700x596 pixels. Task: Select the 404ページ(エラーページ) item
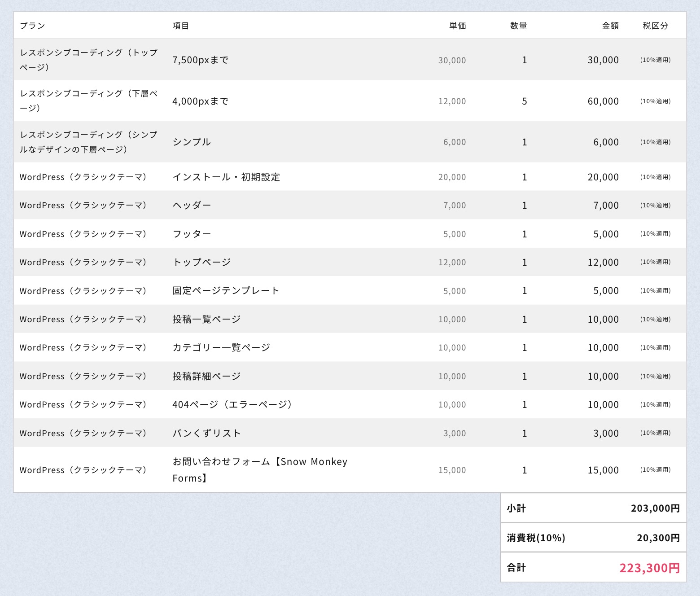[x=232, y=404]
